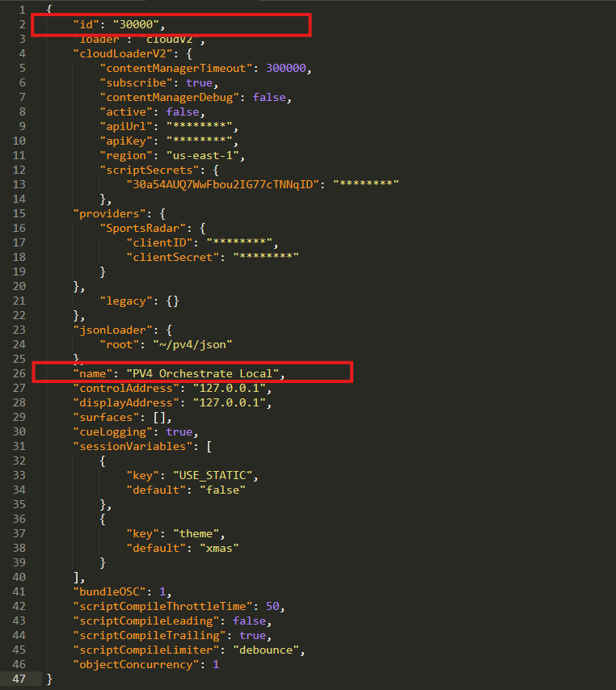Click the "legacy" key
The image size is (616, 690).
pyautogui.click(x=126, y=301)
